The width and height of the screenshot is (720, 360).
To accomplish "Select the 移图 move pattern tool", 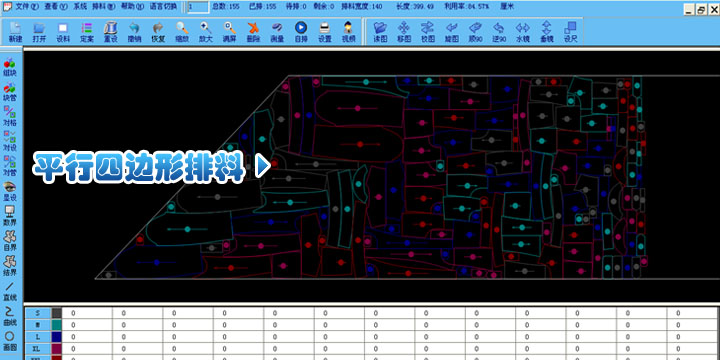I will click(x=404, y=32).
